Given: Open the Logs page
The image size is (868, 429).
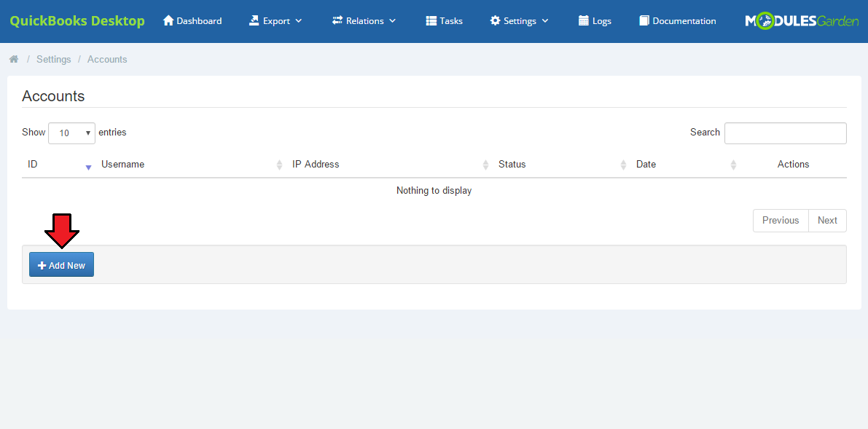Looking at the screenshot, I should (595, 21).
